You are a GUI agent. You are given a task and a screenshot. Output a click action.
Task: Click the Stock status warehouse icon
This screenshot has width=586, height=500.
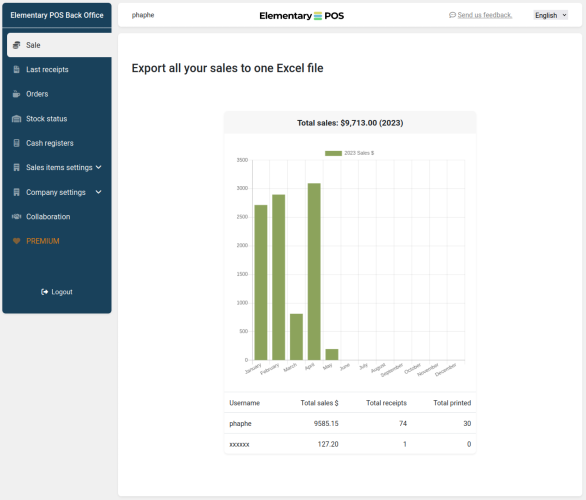tap(16, 119)
